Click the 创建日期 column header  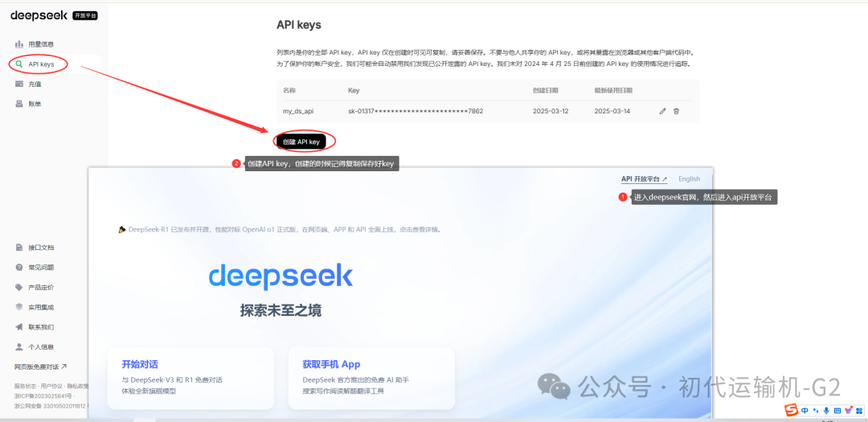click(x=545, y=90)
